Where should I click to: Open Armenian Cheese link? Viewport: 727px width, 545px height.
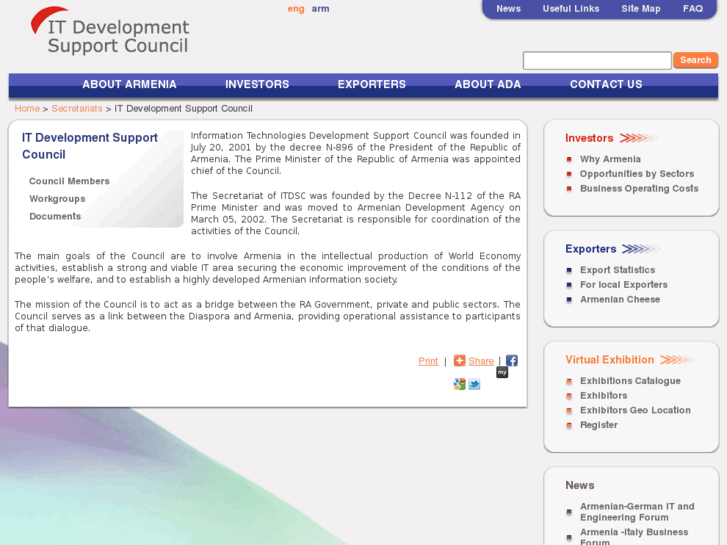[620, 299]
